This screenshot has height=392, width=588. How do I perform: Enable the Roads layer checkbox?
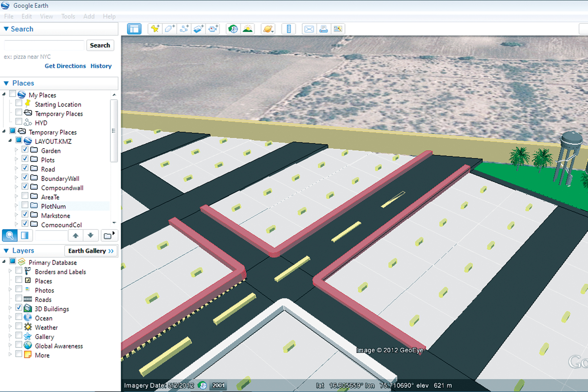pos(19,299)
